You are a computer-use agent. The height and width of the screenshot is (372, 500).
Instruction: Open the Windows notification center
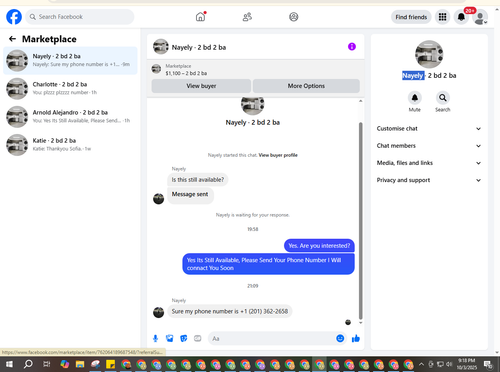point(488,364)
